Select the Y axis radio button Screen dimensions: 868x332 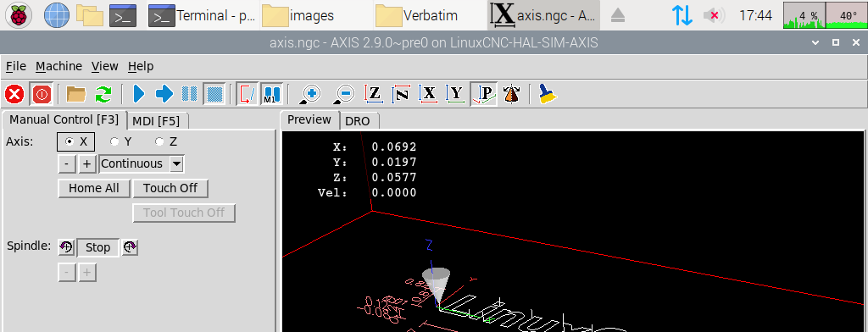pyautogui.click(x=120, y=141)
